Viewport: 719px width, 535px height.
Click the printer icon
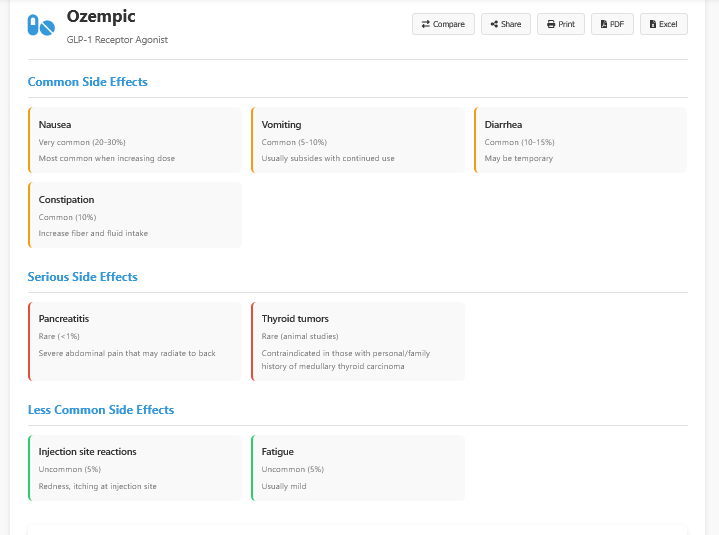tap(550, 24)
